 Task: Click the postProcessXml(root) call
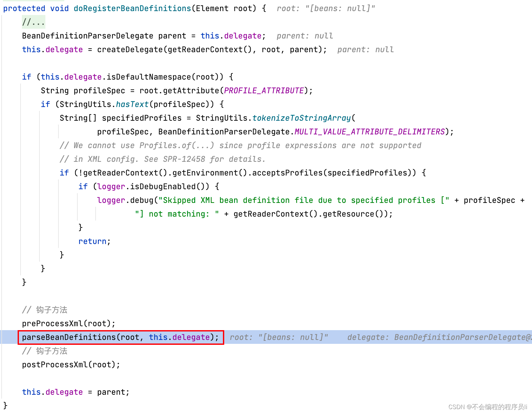tap(71, 365)
